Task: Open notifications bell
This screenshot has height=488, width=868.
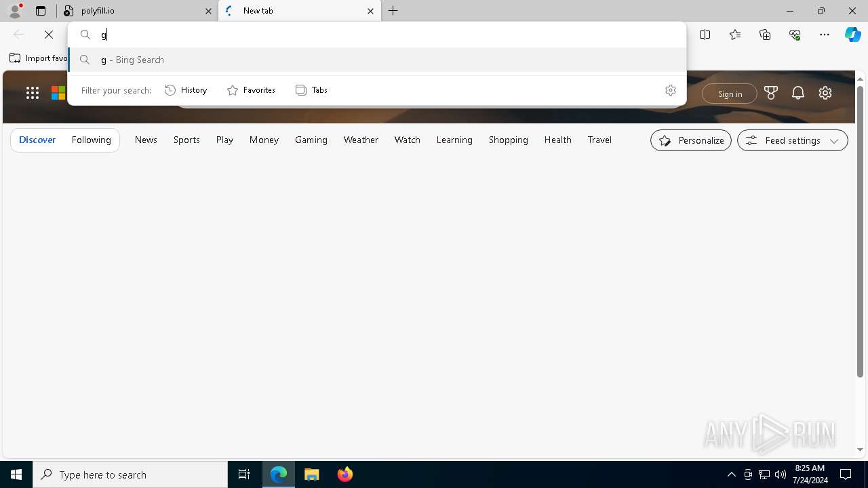Action: (797, 93)
